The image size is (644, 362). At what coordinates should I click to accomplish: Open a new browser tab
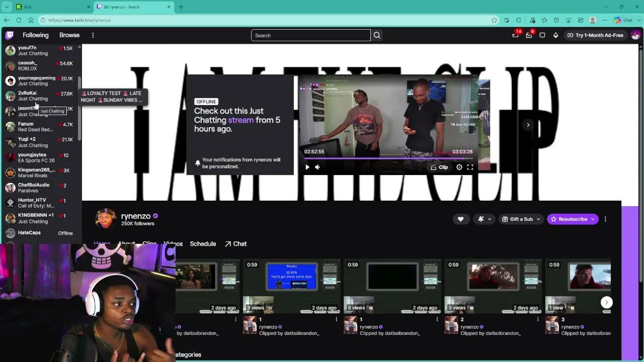(181, 7)
